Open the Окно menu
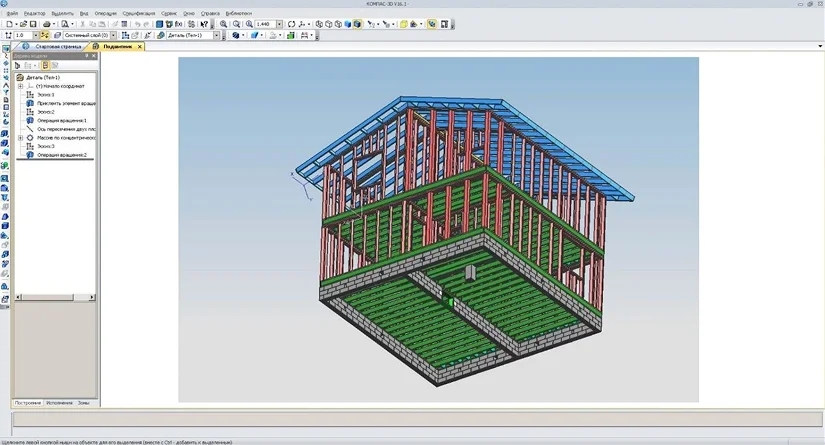Viewport: 825px width, 445px height. pyautogui.click(x=189, y=13)
